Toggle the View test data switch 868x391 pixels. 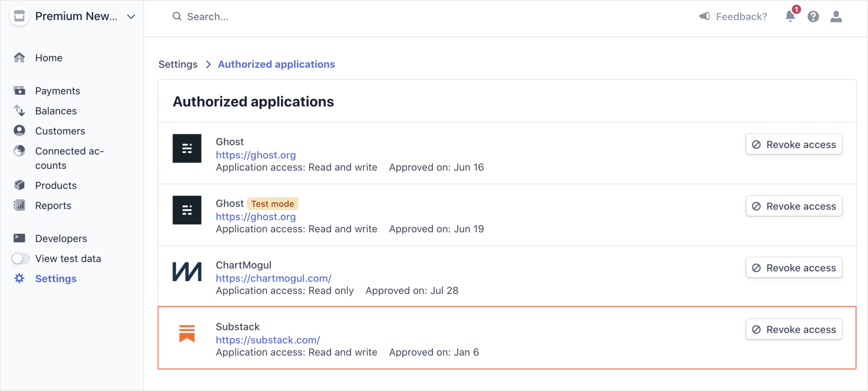tap(21, 259)
